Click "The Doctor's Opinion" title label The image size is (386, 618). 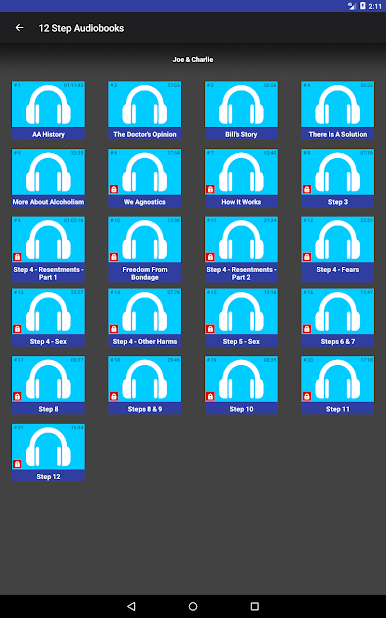pyautogui.click(x=145, y=134)
